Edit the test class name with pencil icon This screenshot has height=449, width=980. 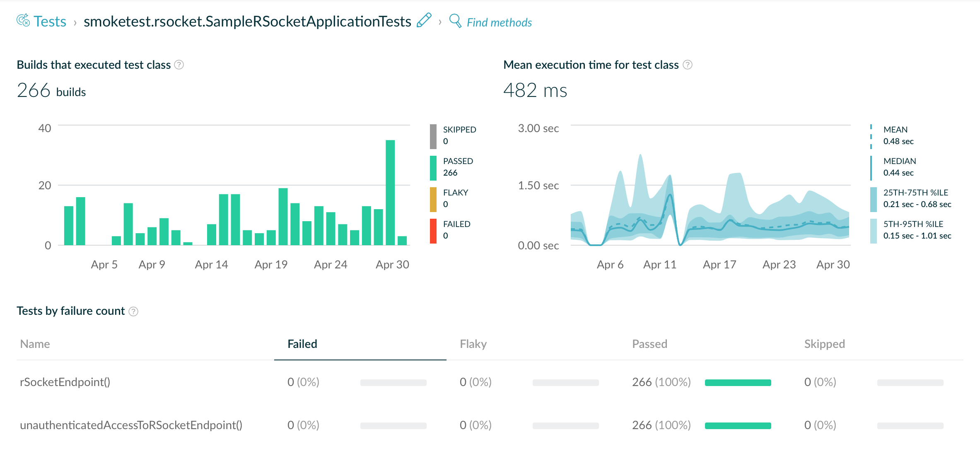pyautogui.click(x=424, y=20)
